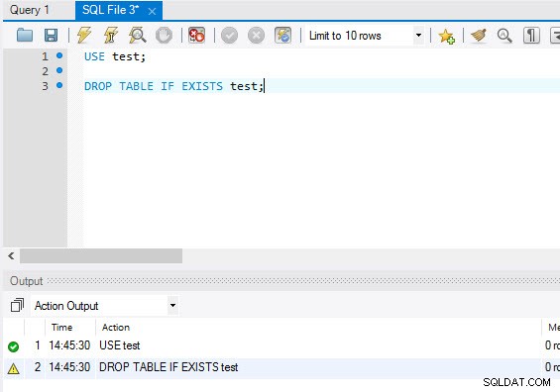This screenshot has width=560, height=392.
Task: Open a SQL script file folder icon
Action: [x=25, y=36]
